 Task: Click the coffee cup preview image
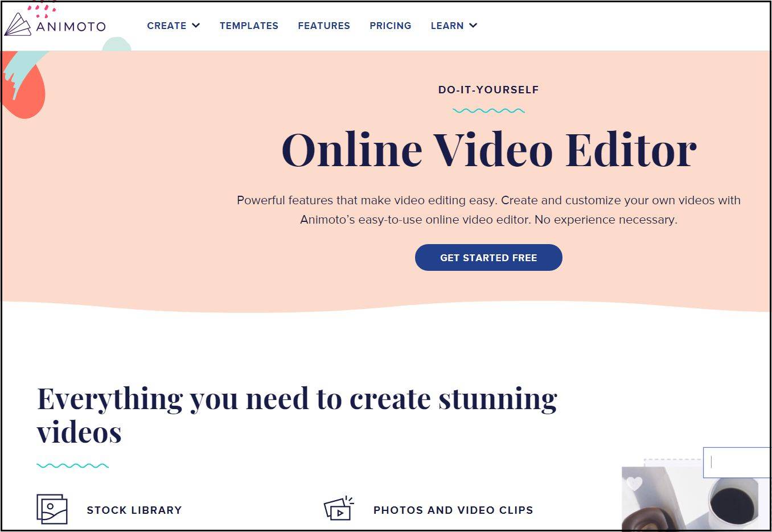[x=695, y=498]
